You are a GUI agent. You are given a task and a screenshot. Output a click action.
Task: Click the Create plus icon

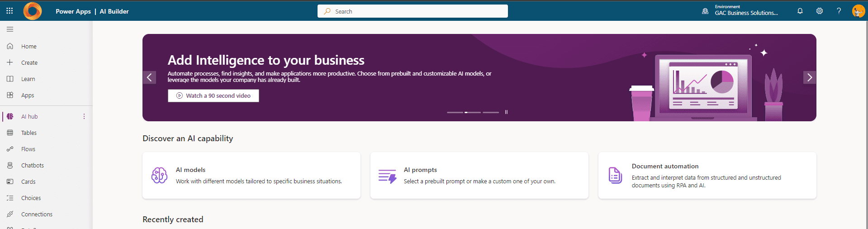(10, 62)
